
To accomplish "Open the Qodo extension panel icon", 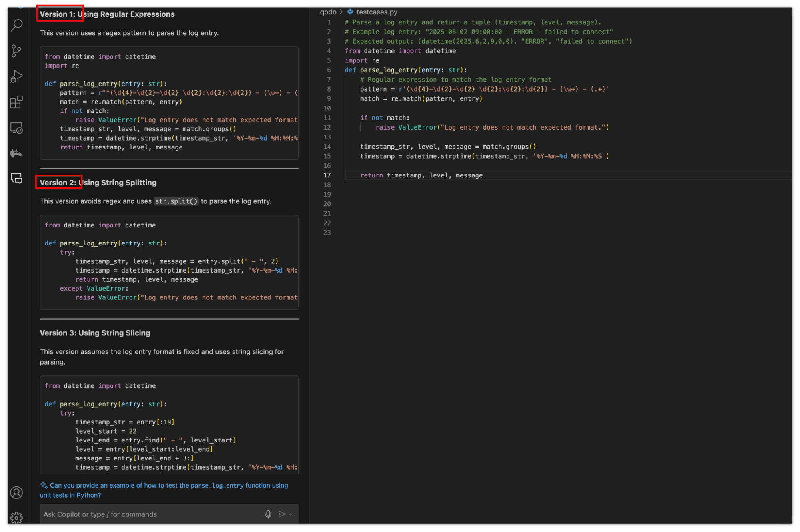I will click(16, 154).
